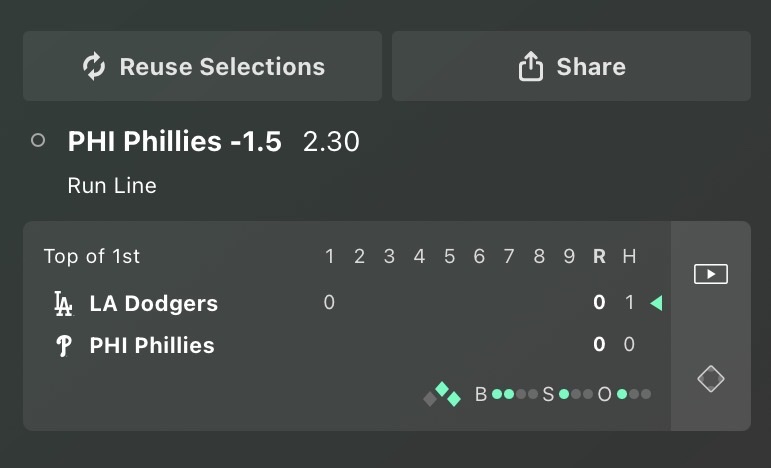This screenshot has height=468, width=771.
Task: Open the PHI Phillies -1.5 selection
Action: [175, 142]
